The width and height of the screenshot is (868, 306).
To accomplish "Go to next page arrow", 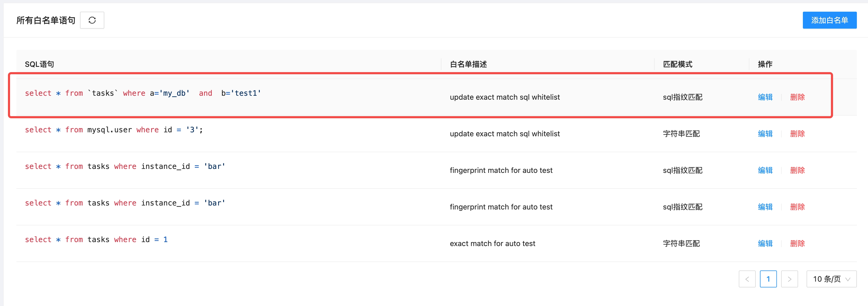I will 789,279.
